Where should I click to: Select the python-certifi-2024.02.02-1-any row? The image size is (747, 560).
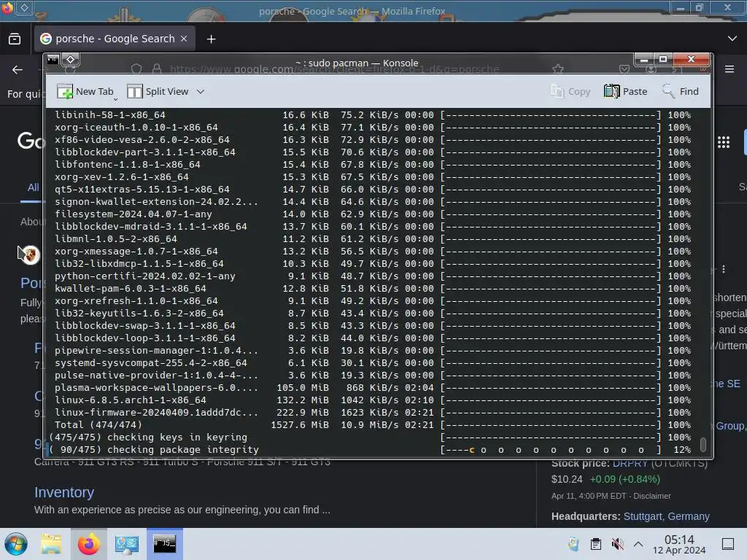tap(373, 276)
